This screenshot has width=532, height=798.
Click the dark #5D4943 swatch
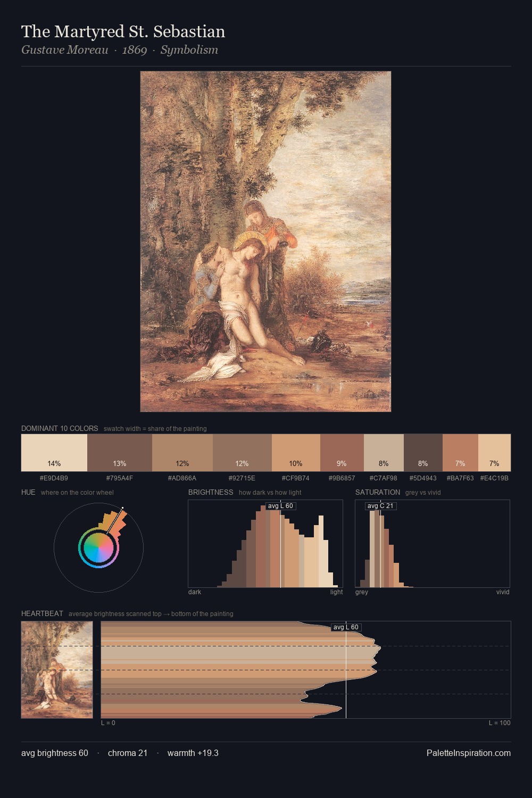[x=423, y=453]
